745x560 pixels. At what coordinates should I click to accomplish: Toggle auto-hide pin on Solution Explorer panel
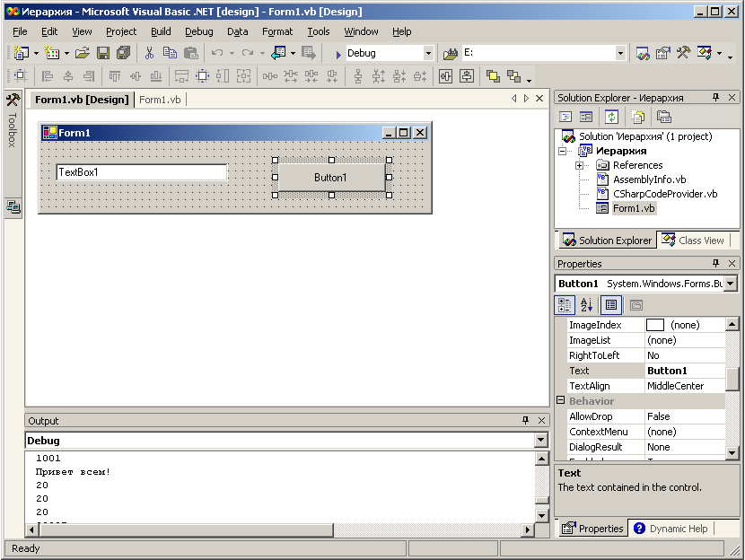[x=715, y=97]
